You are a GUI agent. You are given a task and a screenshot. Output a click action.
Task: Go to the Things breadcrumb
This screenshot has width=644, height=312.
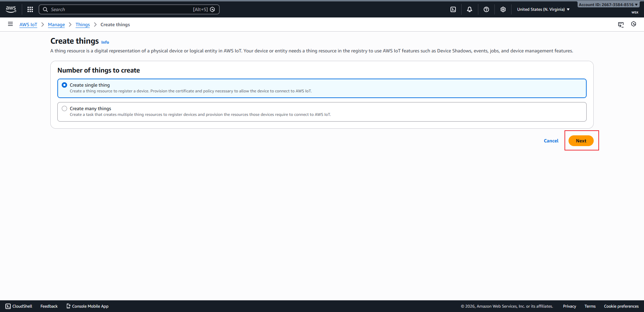(83, 25)
